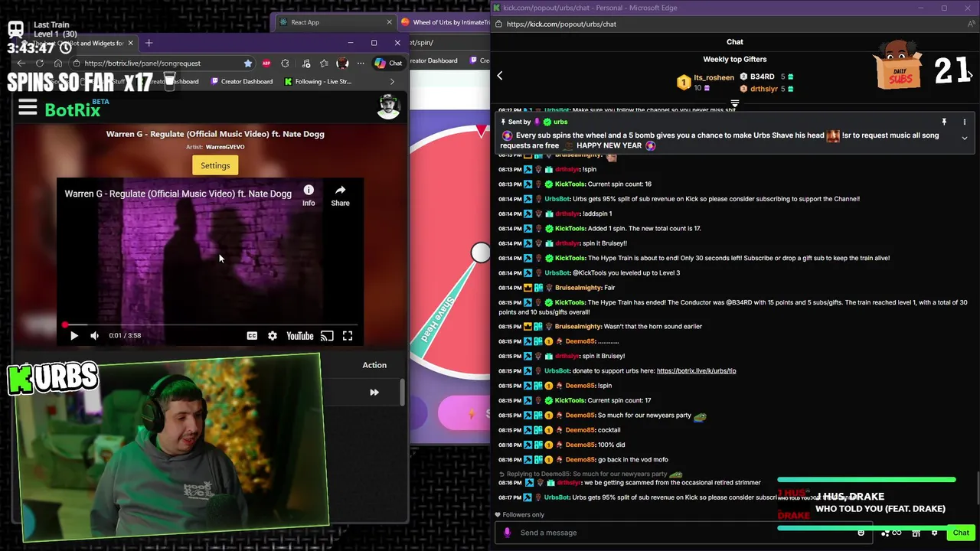This screenshot has width=980, height=551.
Task: Click the video Info icon
Action: (309, 195)
